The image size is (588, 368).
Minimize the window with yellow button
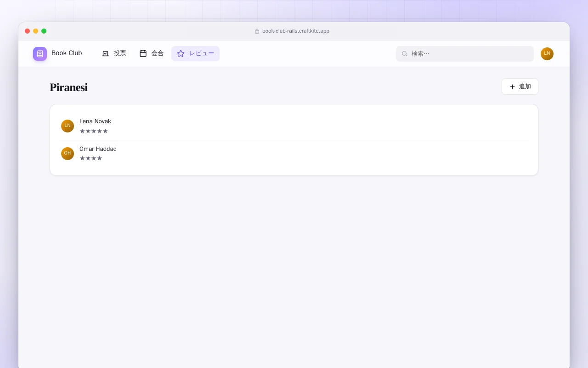coord(36,31)
